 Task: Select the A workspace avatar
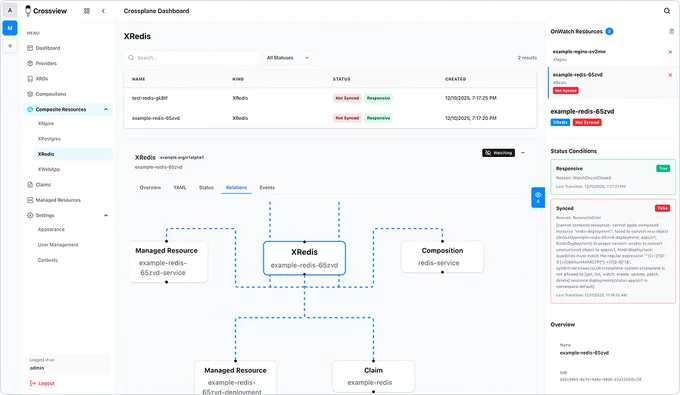[10, 10]
